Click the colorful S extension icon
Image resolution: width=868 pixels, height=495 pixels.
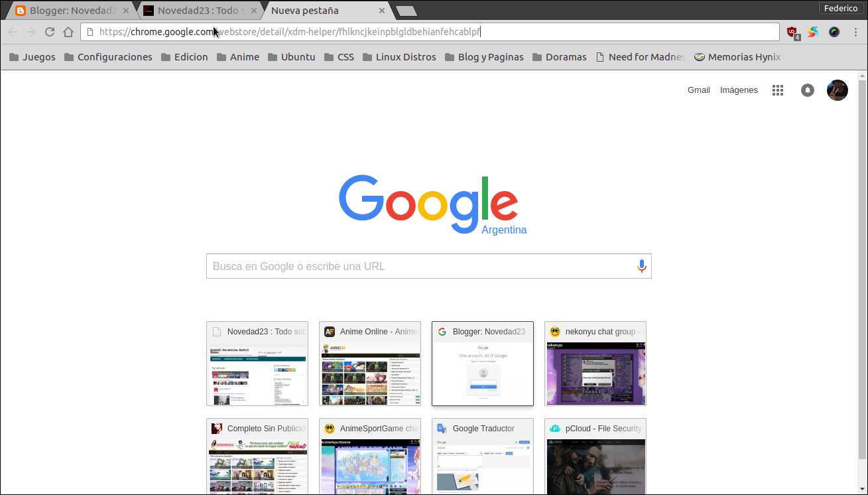tap(814, 32)
